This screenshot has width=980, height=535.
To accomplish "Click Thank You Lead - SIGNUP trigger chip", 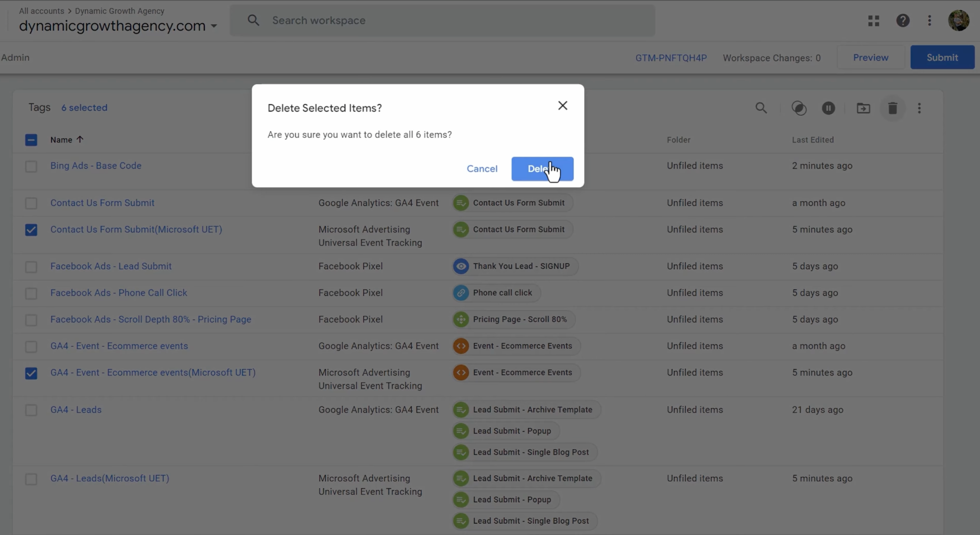I will (515, 266).
